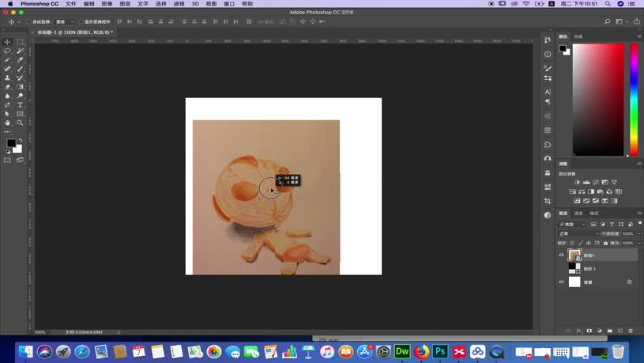Open the Edit Toolbar three-dots button

(7, 132)
